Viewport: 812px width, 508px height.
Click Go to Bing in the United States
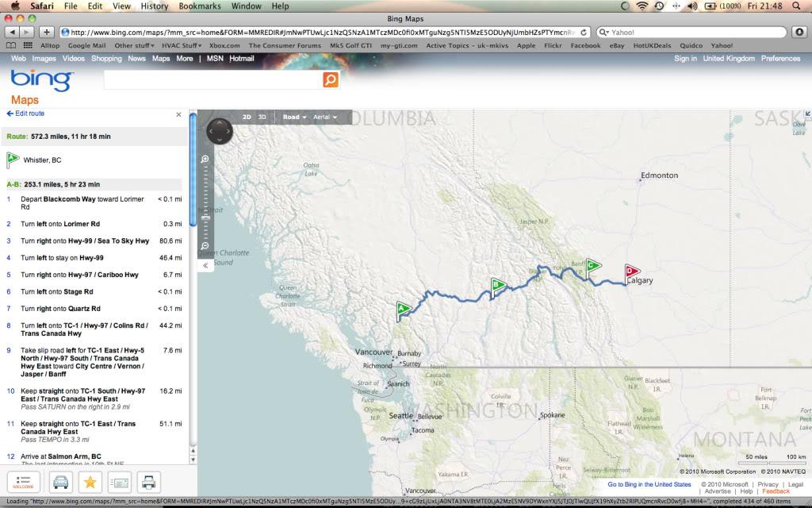(649, 484)
